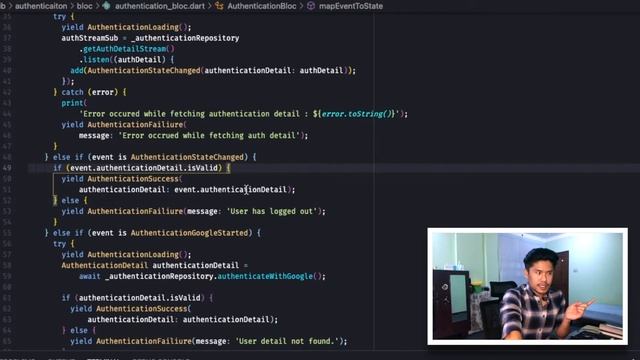This screenshot has height=360, width=640.
Task: Open the mapEventToState breadcrumb
Action: [x=351, y=6]
